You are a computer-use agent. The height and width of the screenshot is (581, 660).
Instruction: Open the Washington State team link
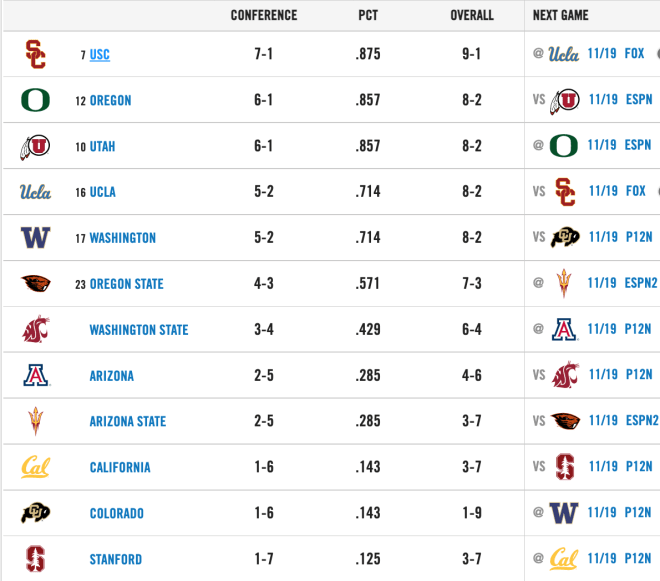point(139,330)
